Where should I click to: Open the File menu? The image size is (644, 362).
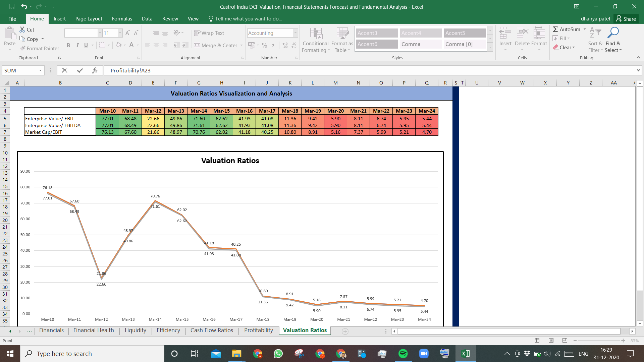coord(12,19)
